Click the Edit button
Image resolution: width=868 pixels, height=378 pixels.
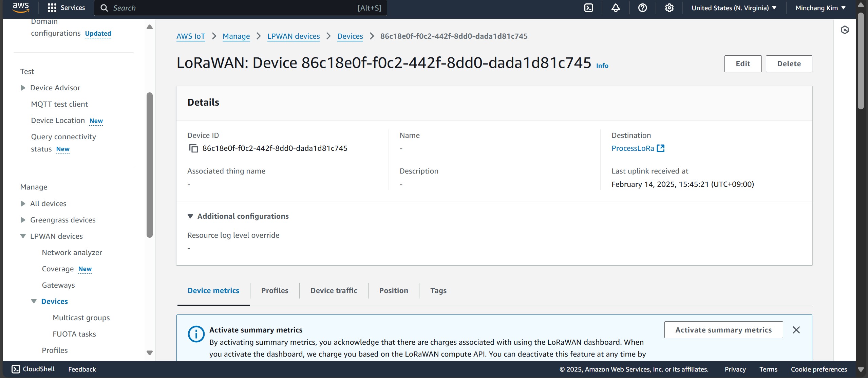point(743,64)
